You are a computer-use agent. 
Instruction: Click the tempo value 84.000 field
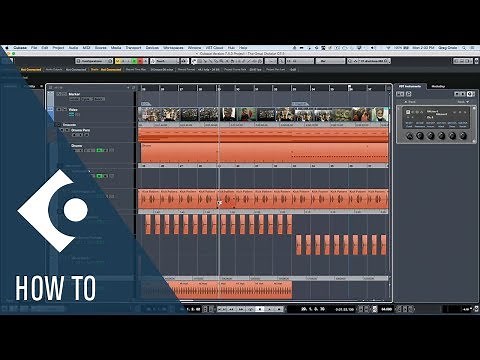(x=387, y=309)
